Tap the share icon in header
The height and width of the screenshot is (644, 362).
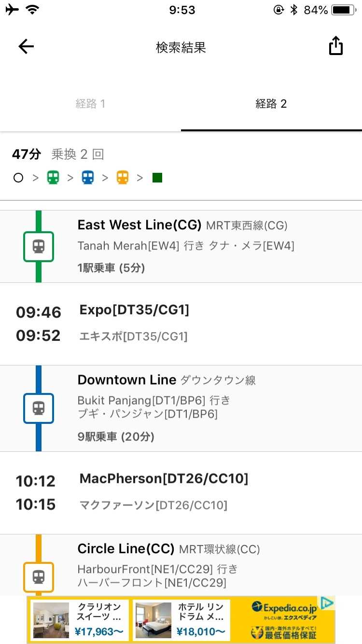(335, 46)
